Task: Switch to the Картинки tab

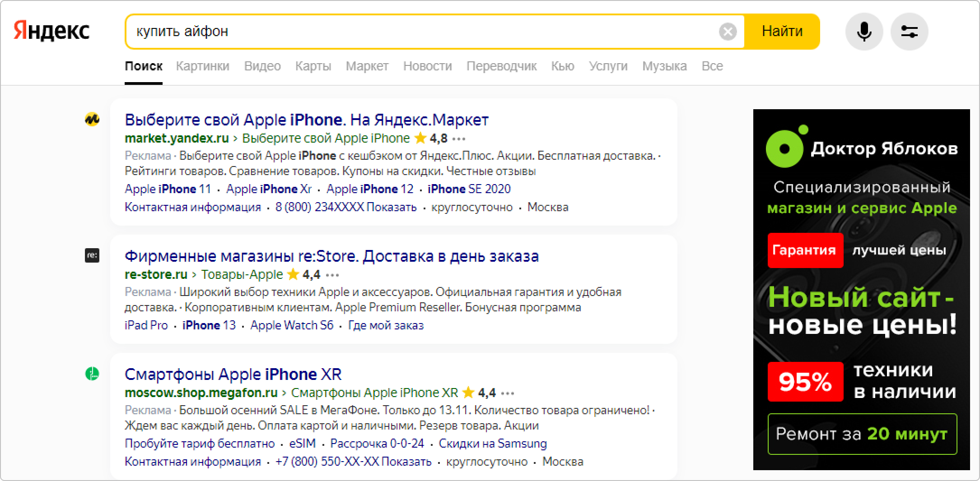Action: click(202, 66)
